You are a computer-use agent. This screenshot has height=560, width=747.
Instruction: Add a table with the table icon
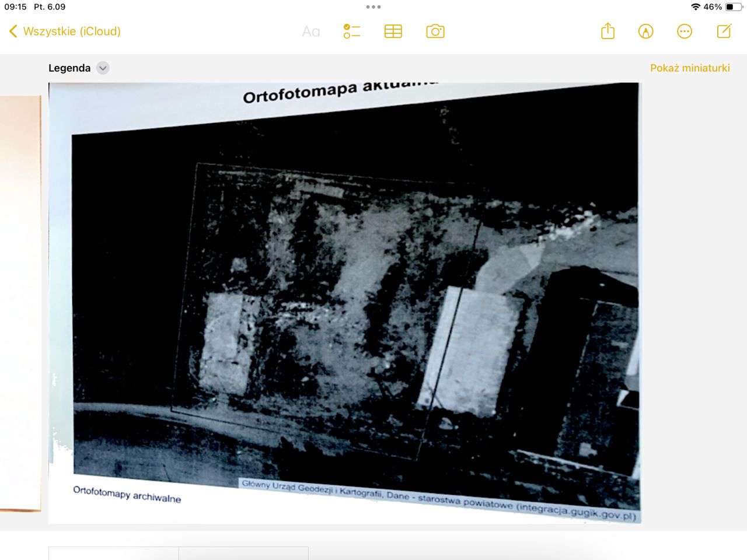tap(393, 32)
